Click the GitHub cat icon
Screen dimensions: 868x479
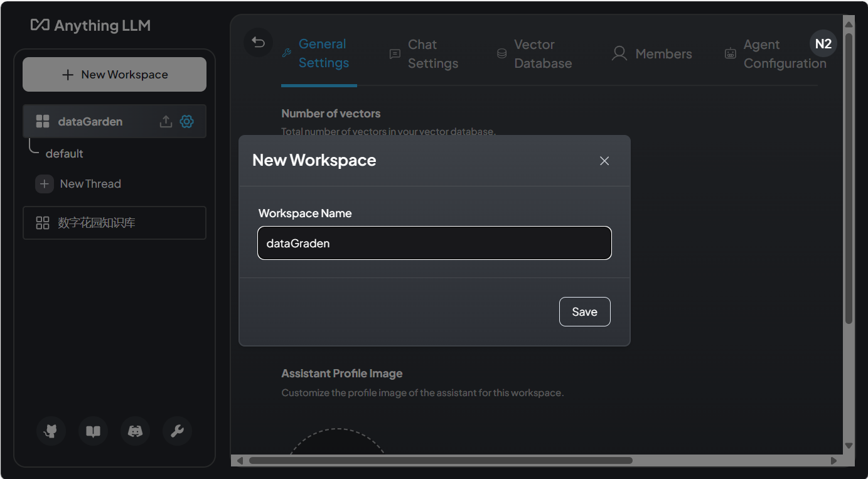pos(51,431)
